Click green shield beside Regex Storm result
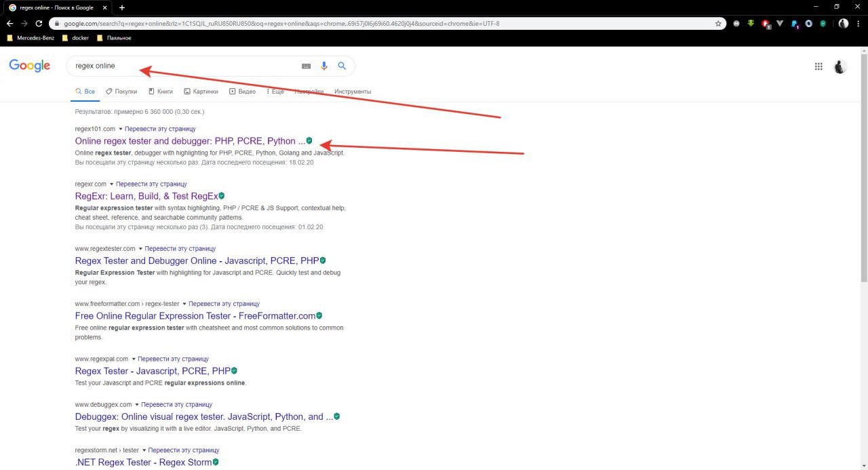Image resolution: width=868 pixels, height=470 pixels. [216, 462]
